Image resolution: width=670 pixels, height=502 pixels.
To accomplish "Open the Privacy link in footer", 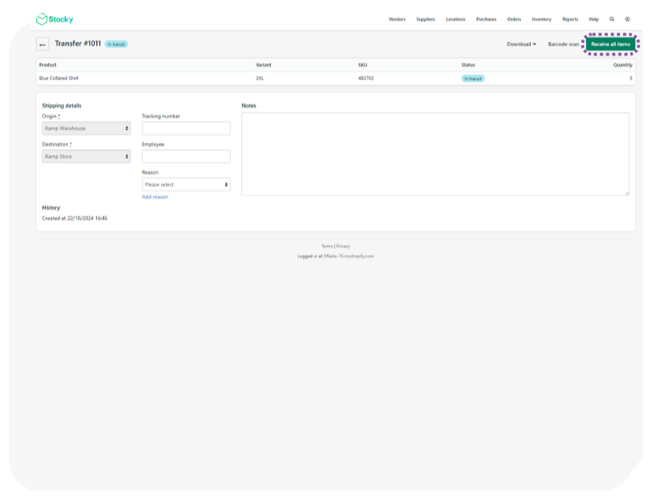I will point(343,246).
